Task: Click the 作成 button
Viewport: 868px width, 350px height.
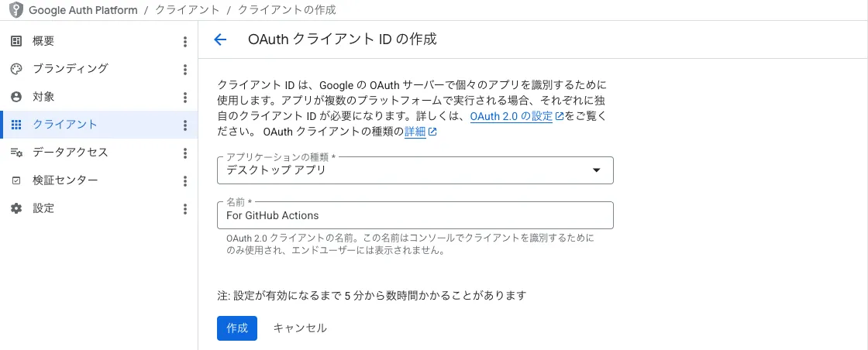Action: (237, 328)
